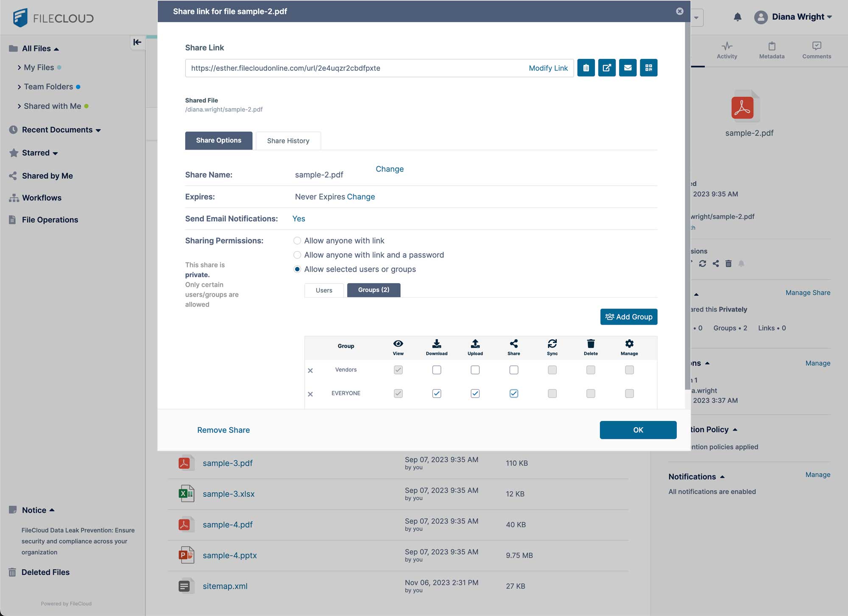Email the share link via envelope icon
848x616 pixels.
coord(628,67)
